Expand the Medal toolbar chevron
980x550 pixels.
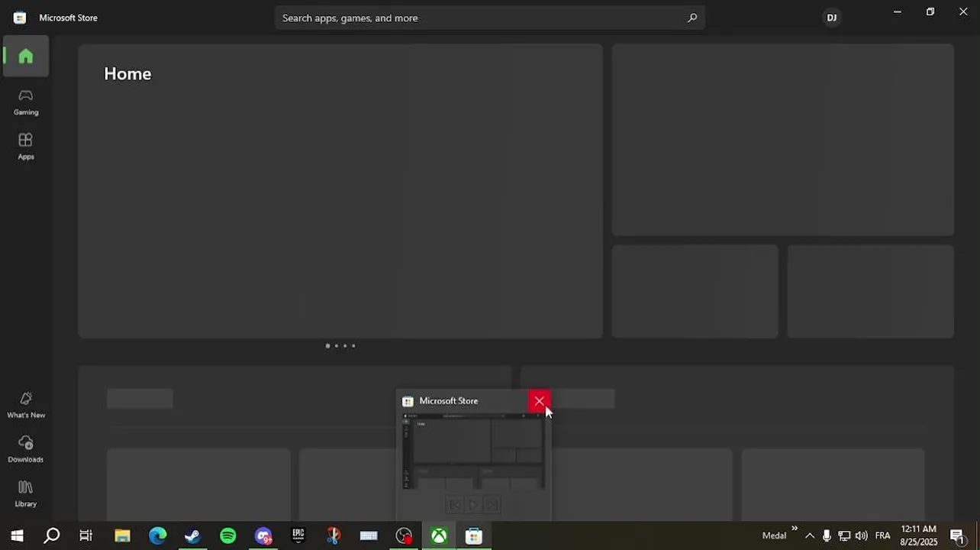click(795, 529)
